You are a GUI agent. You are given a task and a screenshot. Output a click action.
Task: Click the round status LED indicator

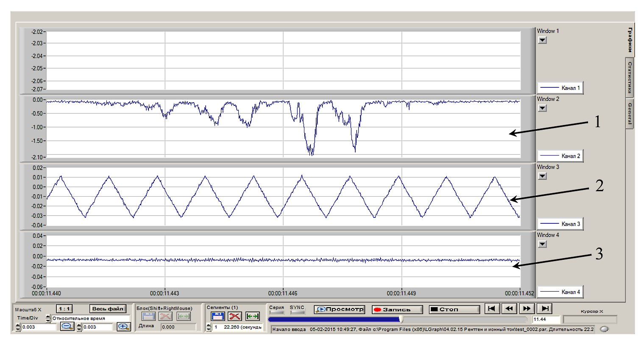(604, 329)
